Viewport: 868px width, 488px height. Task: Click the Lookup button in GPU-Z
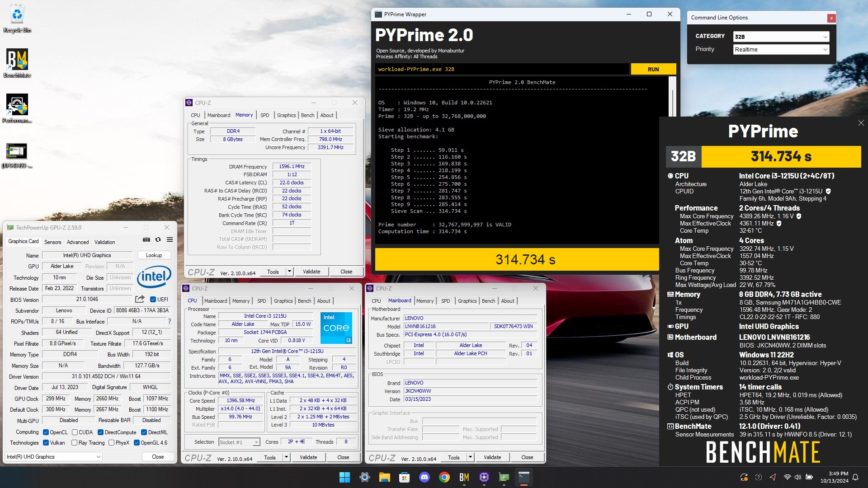pos(154,255)
